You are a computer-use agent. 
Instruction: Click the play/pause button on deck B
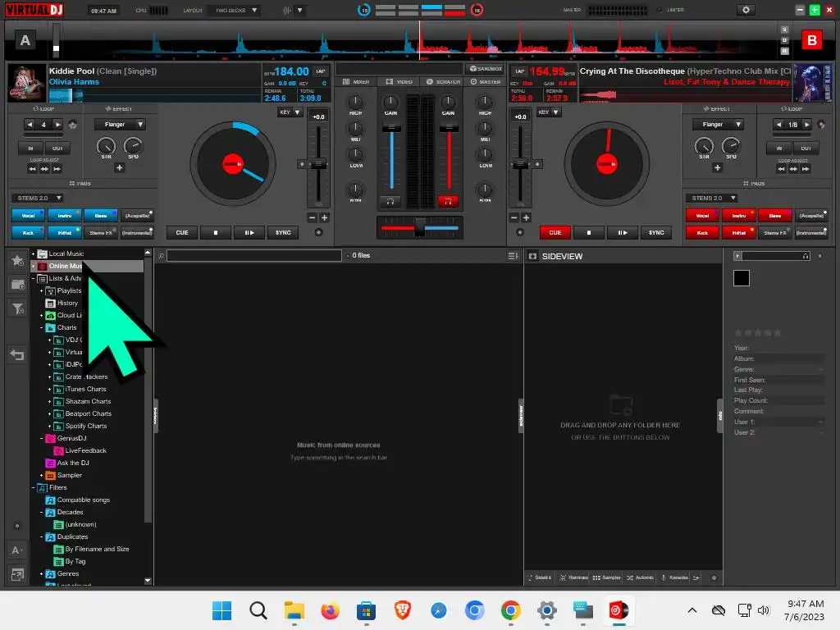(x=622, y=232)
